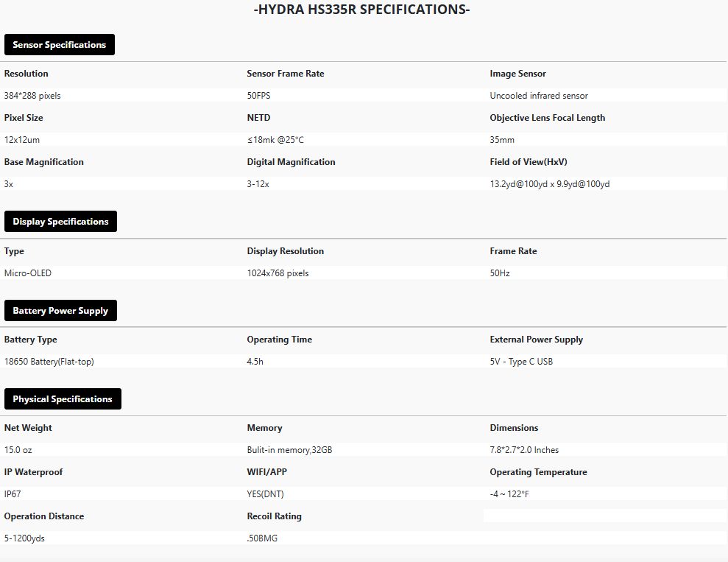Click the HYDRA HS335R SPECIFICATIONS title
The image size is (728, 562).
click(x=361, y=10)
